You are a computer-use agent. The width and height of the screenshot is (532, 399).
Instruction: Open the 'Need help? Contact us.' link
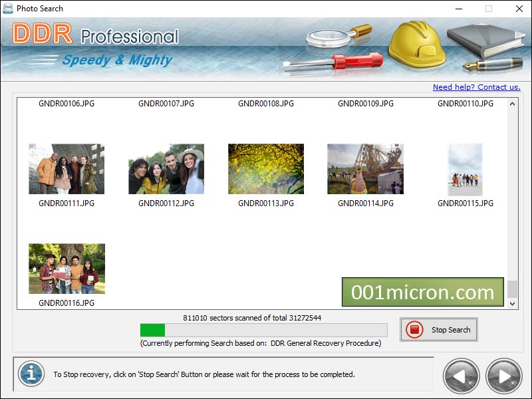[x=476, y=87]
